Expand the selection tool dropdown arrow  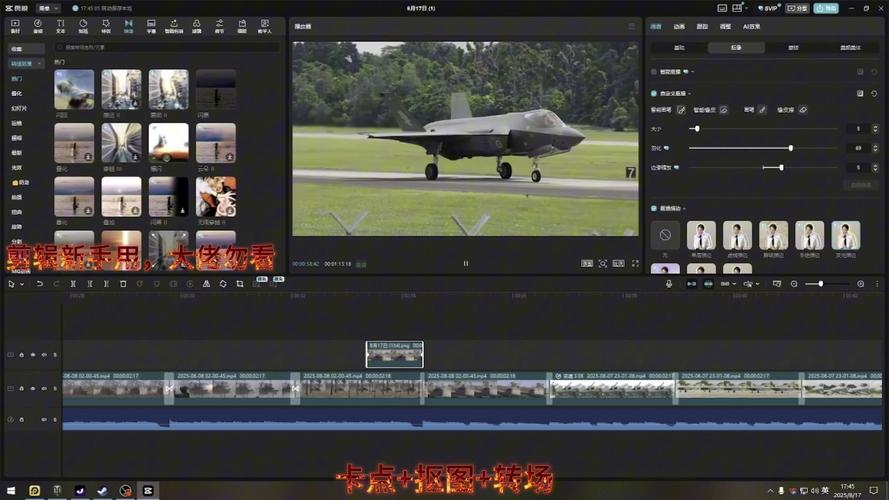[x=22, y=284]
